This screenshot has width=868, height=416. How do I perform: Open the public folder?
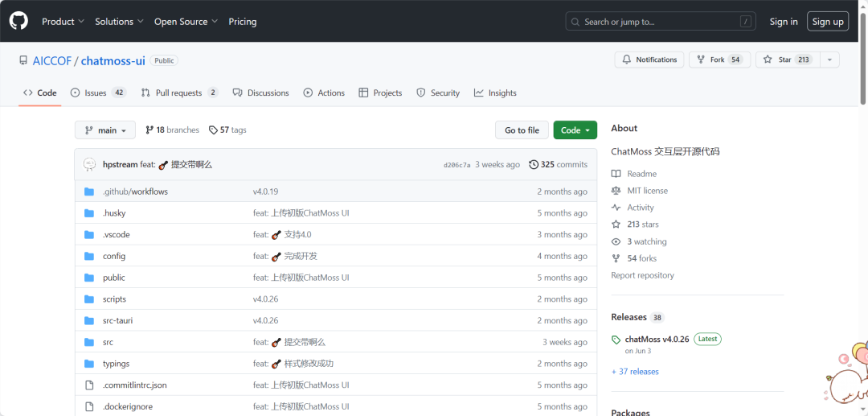[114, 278]
